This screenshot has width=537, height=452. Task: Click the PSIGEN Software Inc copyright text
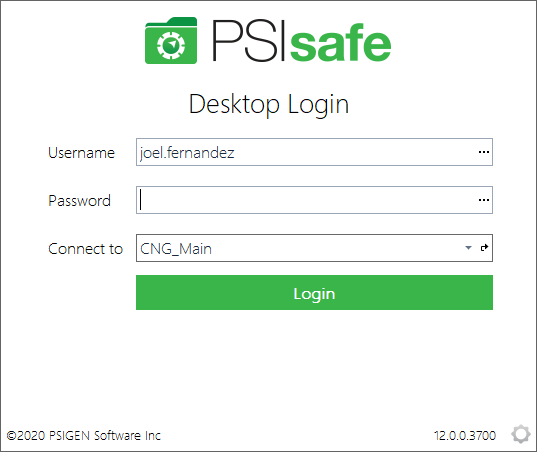84,436
